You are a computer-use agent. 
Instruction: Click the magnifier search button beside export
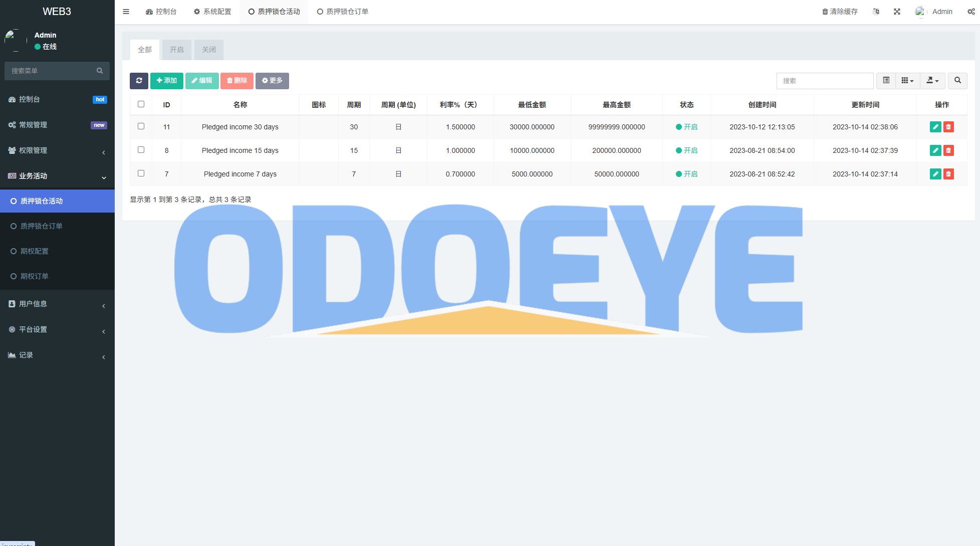pyautogui.click(x=957, y=81)
